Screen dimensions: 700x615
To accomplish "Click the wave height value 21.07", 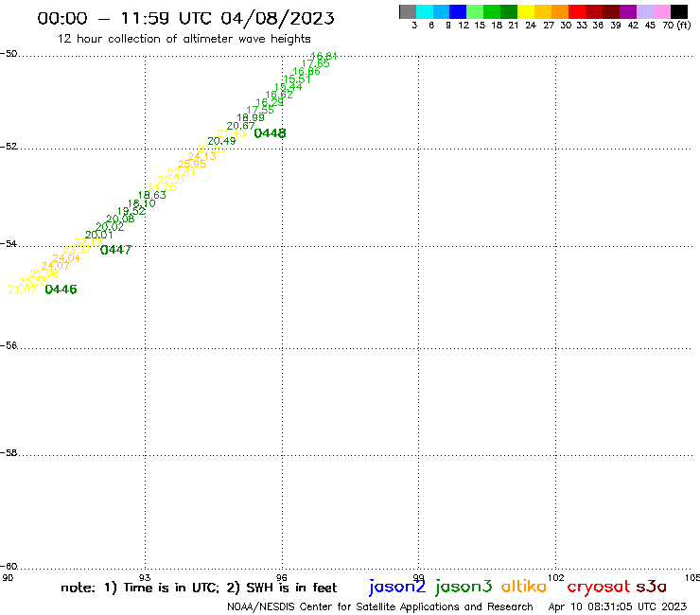I will 23,290.
